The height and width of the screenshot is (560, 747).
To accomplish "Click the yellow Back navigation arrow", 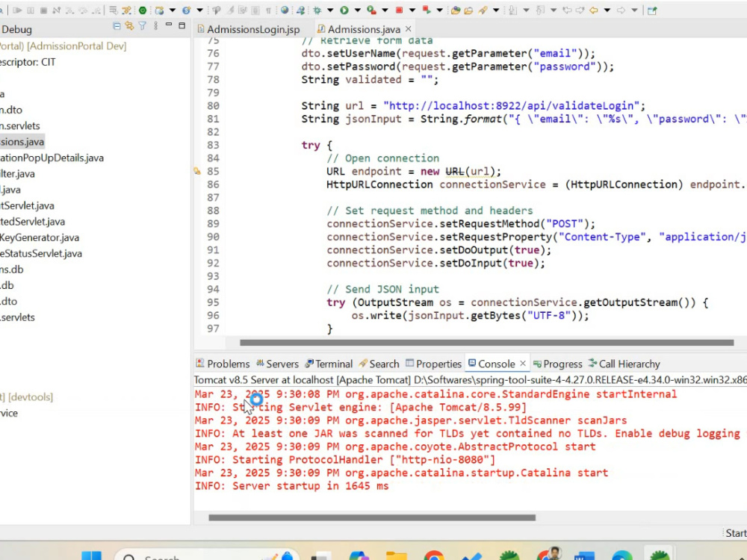I will (594, 10).
